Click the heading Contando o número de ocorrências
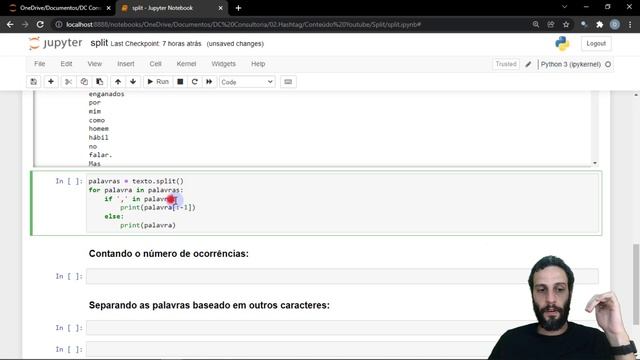 coord(169,253)
